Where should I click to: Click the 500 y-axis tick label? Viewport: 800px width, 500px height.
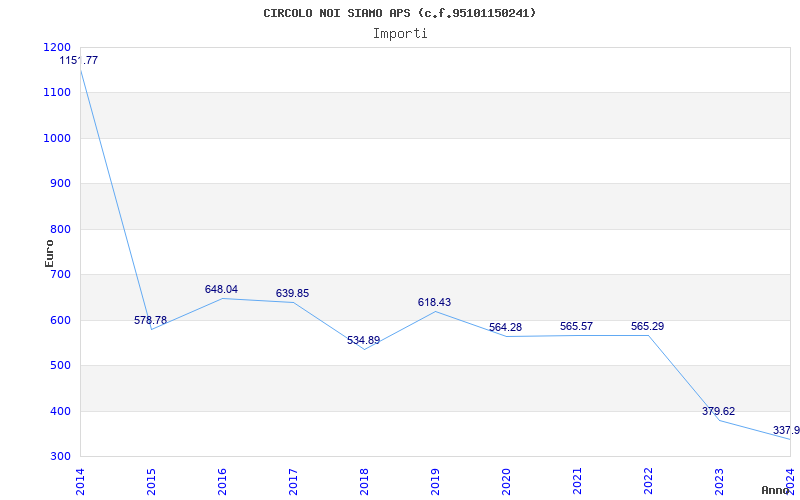pos(61,365)
